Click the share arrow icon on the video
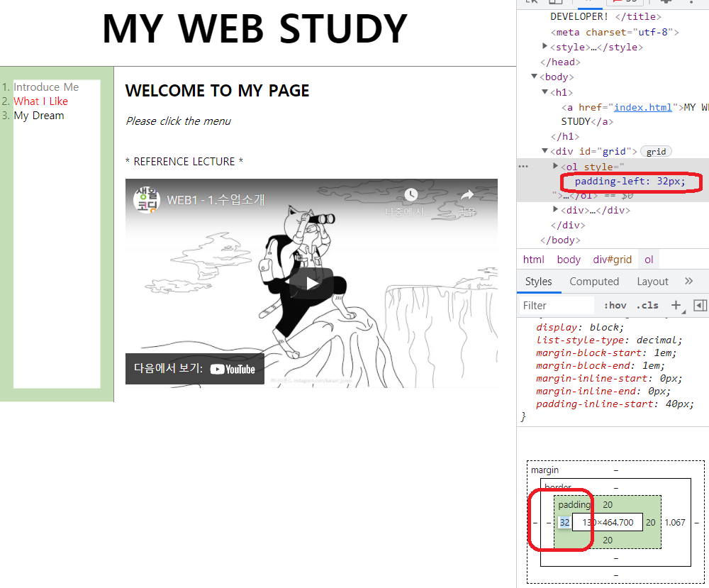The height and width of the screenshot is (588, 709). pyautogui.click(x=467, y=195)
